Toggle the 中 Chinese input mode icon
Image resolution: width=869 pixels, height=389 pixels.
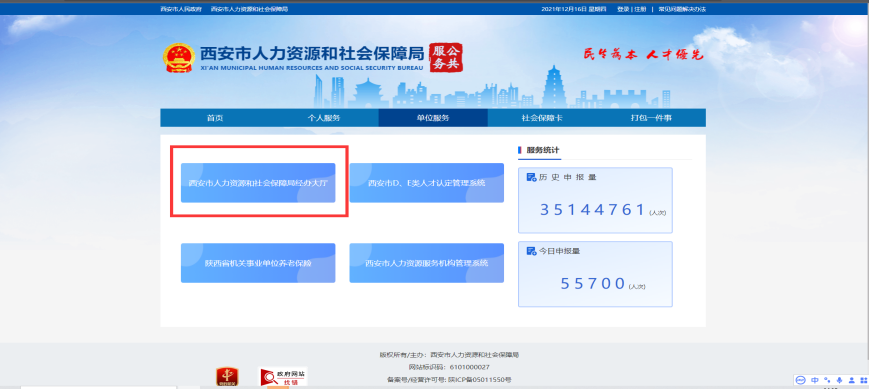coord(815,380)
